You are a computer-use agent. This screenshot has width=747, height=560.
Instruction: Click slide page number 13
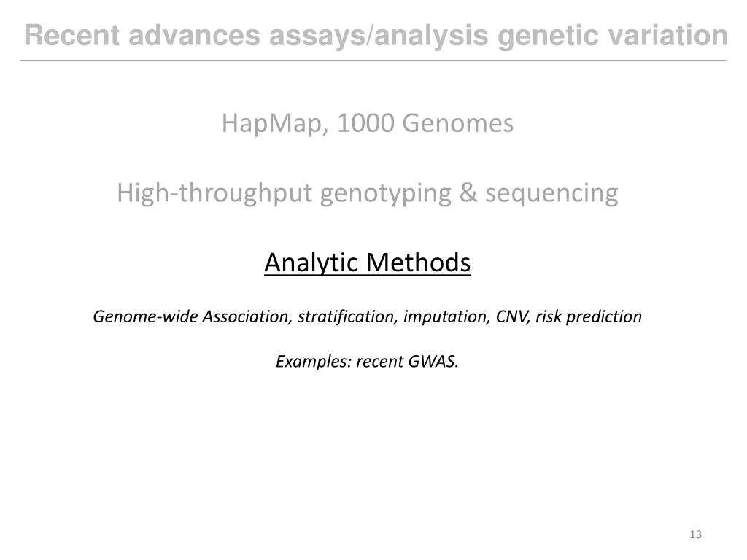695,534
